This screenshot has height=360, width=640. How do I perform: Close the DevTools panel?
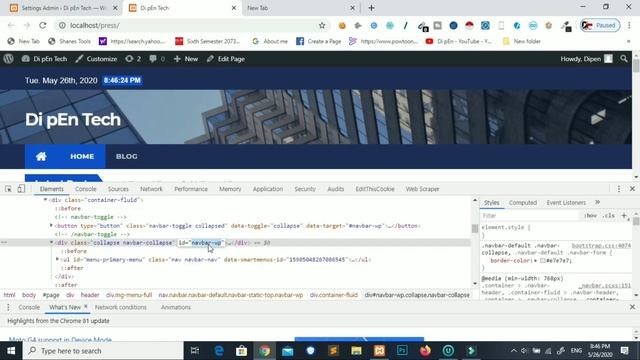click(x=632, y=189)
